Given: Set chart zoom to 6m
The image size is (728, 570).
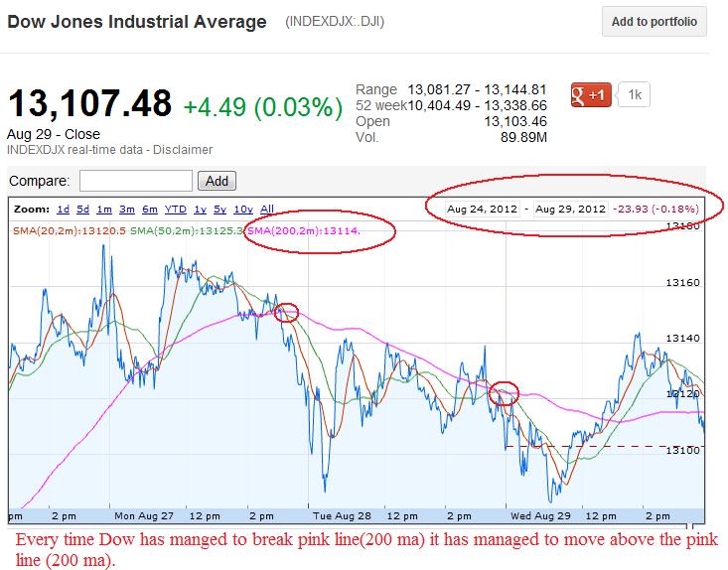Looking at the screenshot, I should [150, 210].
